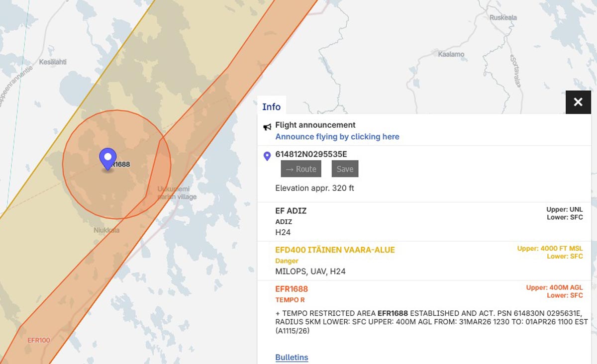The image size is (597, 364).
Task: Click the Flight announcement heading
Action: coord(315,125)
